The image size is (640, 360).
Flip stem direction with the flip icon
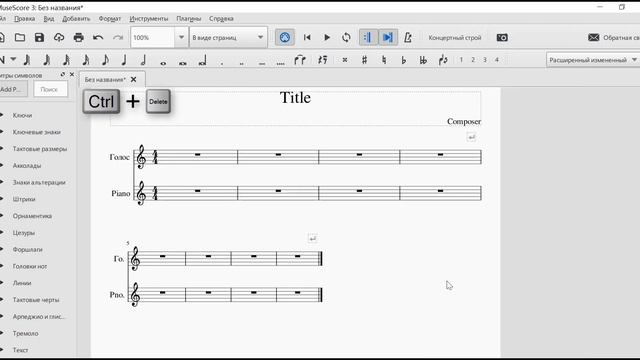pyautogui.click(x=443, y=60)
